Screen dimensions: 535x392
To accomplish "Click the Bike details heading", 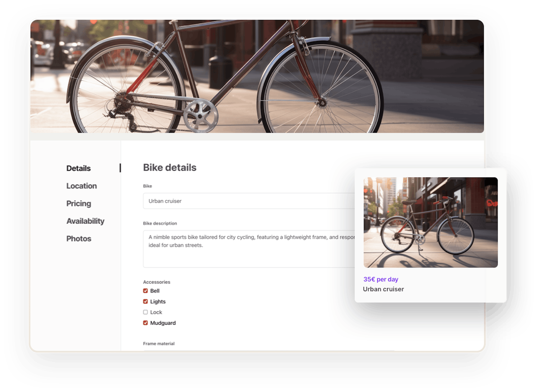I will coord(170,168).
